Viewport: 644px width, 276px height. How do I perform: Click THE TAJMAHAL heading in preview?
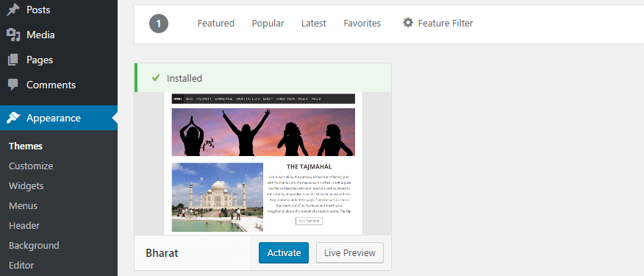tap(309, 167)
